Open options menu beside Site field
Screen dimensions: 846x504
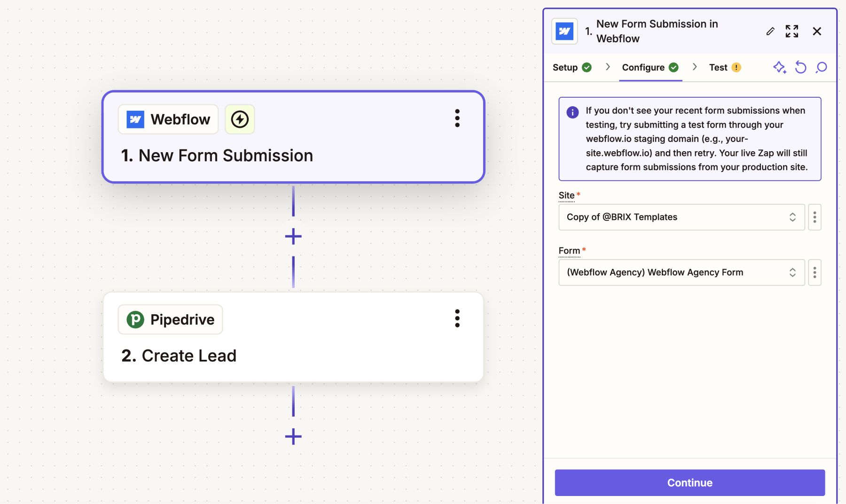pos(815,217)
